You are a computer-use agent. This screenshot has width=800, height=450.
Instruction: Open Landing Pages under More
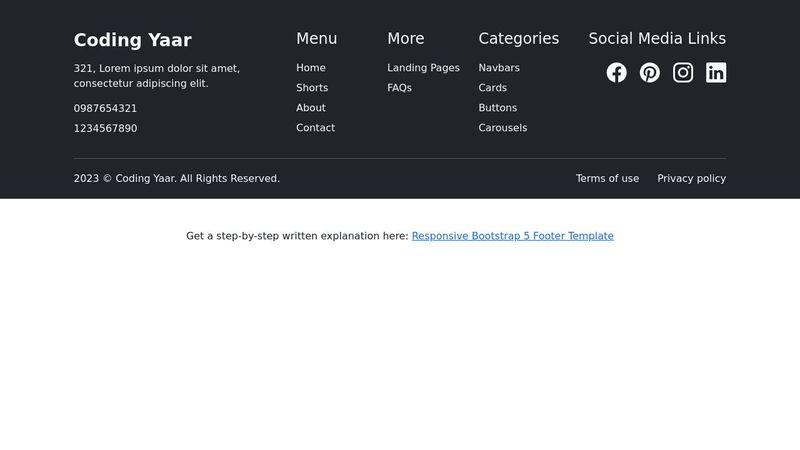click(x=423, y=68)
